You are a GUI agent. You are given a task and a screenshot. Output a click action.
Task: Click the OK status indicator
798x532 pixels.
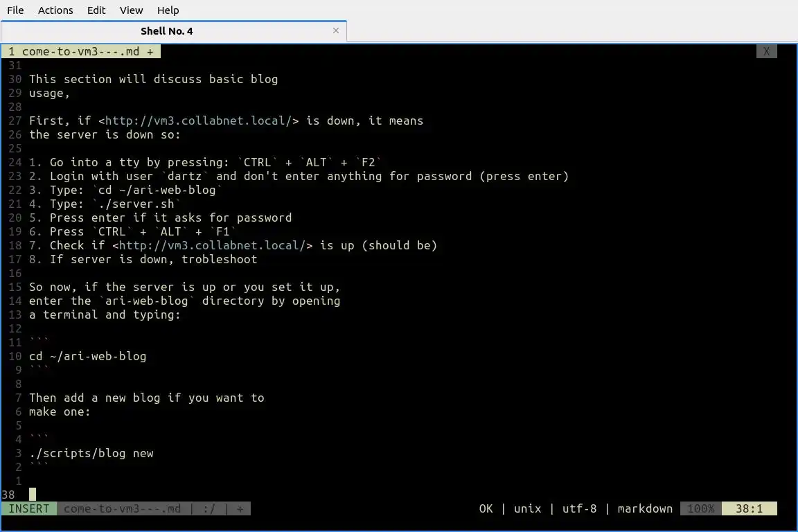[x=486, y=508]
